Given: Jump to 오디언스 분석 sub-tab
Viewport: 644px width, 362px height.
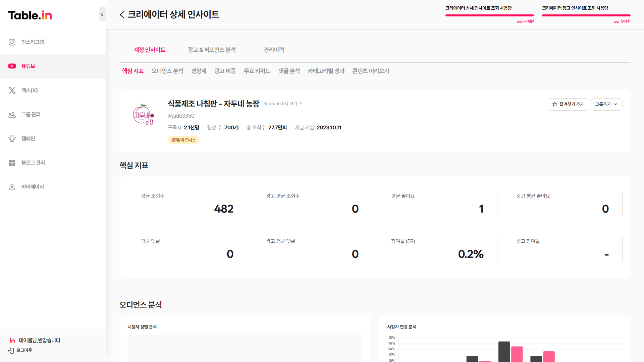Looking at the screenshot, I should click(x=167, y=71).
